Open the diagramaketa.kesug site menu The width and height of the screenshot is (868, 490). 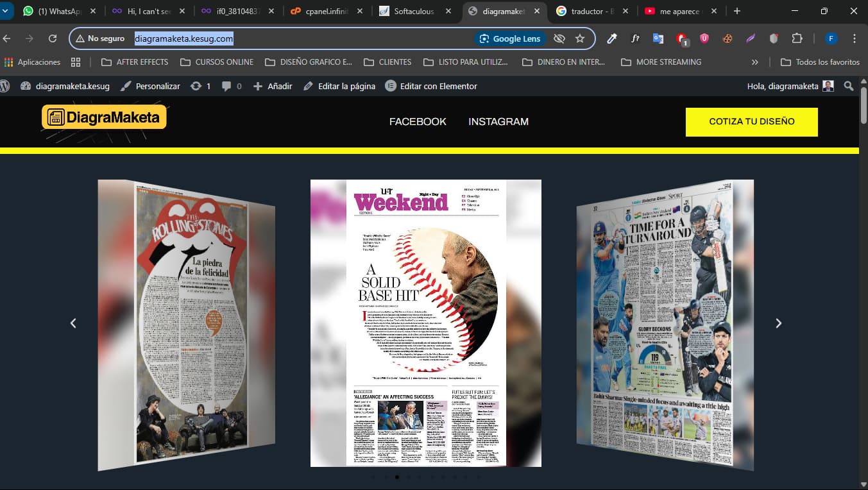point(65,86)
